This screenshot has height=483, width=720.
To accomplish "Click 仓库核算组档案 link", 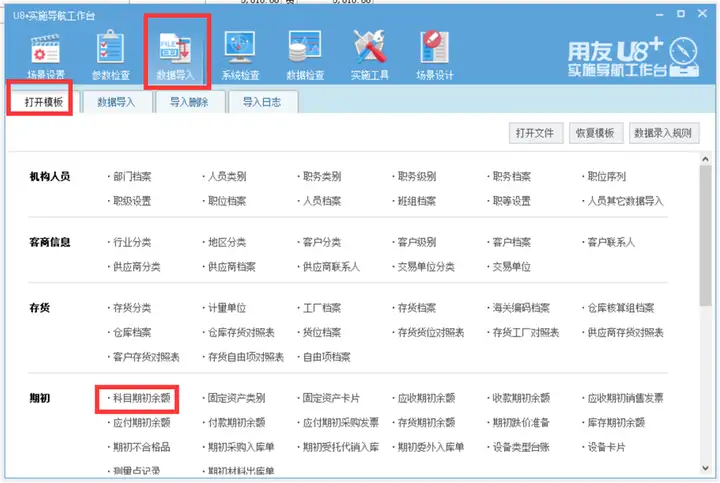I will coord(621,308).
